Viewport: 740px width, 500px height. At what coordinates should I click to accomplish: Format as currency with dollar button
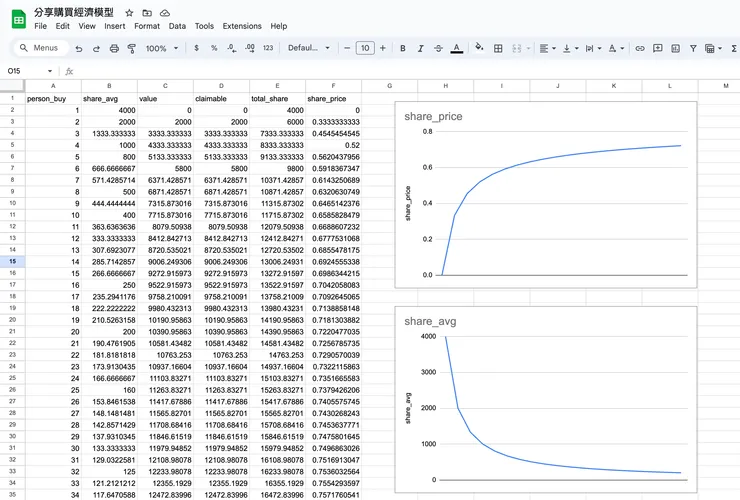pyautogui.click(x=196, y=48)
